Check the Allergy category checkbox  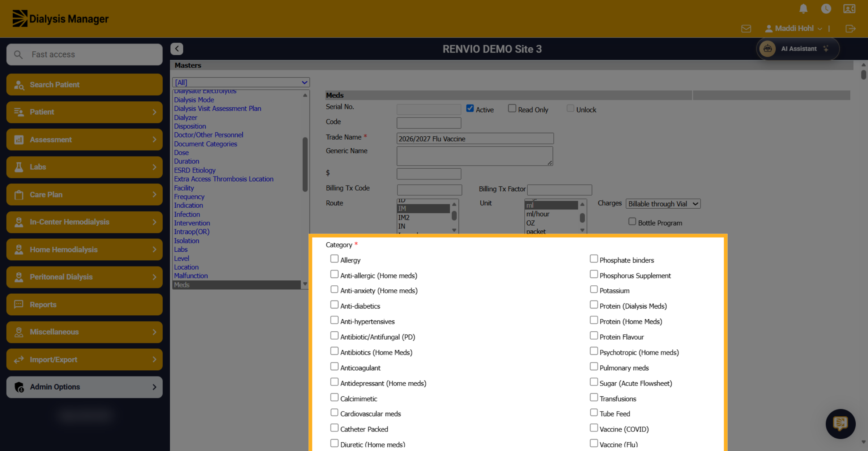point(335,259)
